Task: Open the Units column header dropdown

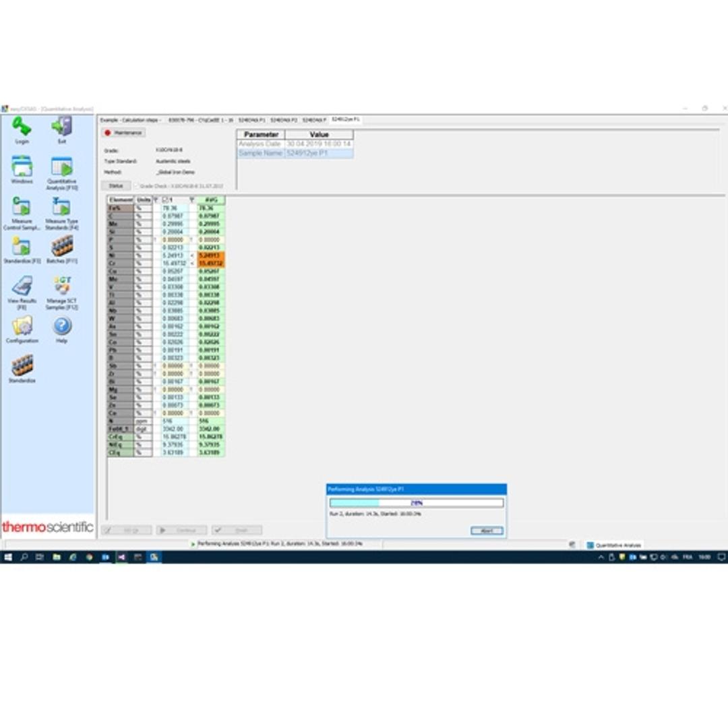Action: point(142,200)
